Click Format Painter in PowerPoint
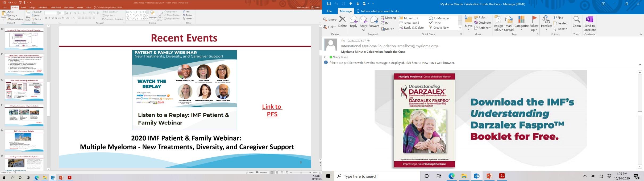Viewport: 644px width, 181px height. tap(15, 19)
